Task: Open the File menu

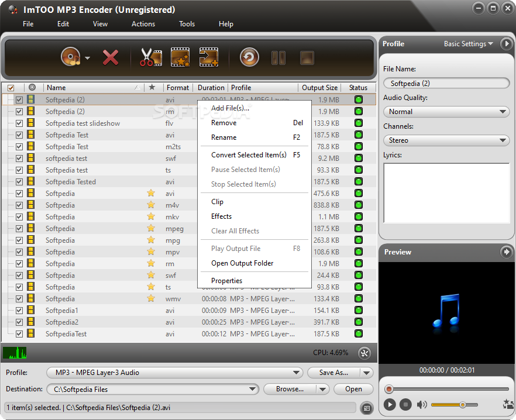Action: click(x=28, y=24)
